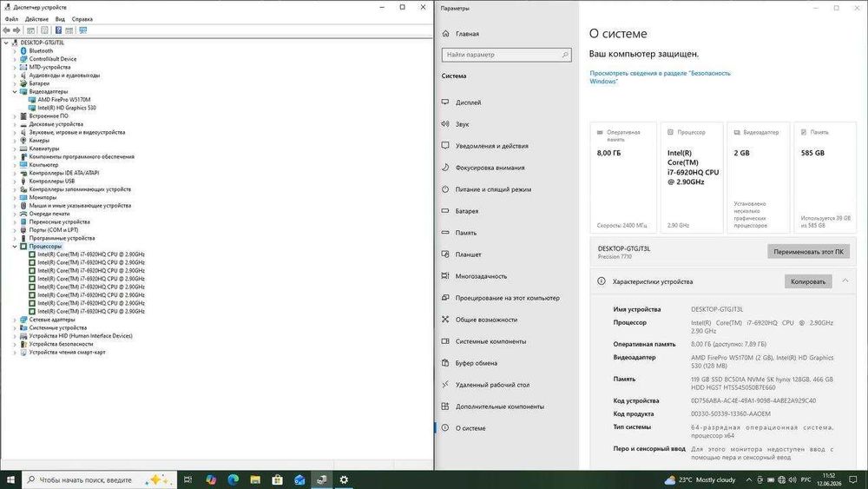This screenshot has height=489, width=868.
Task: Open Task View from taskbar
Action: point(187,479)
